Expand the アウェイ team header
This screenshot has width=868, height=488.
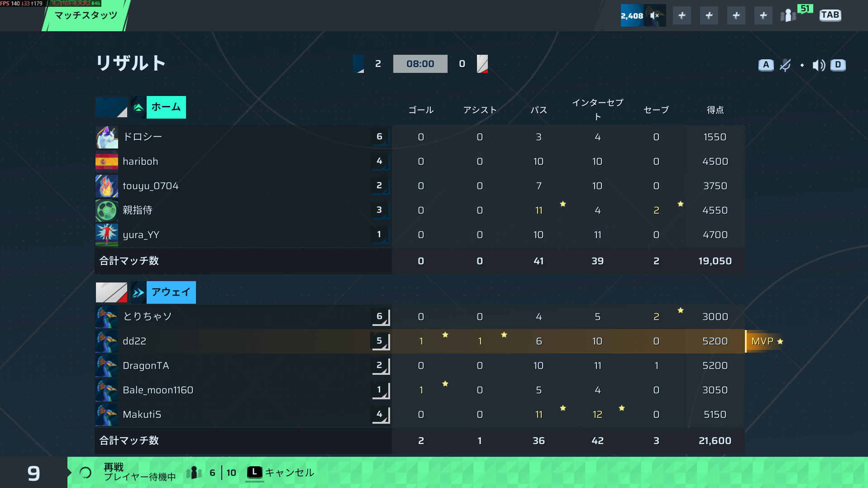coord(171,292)
